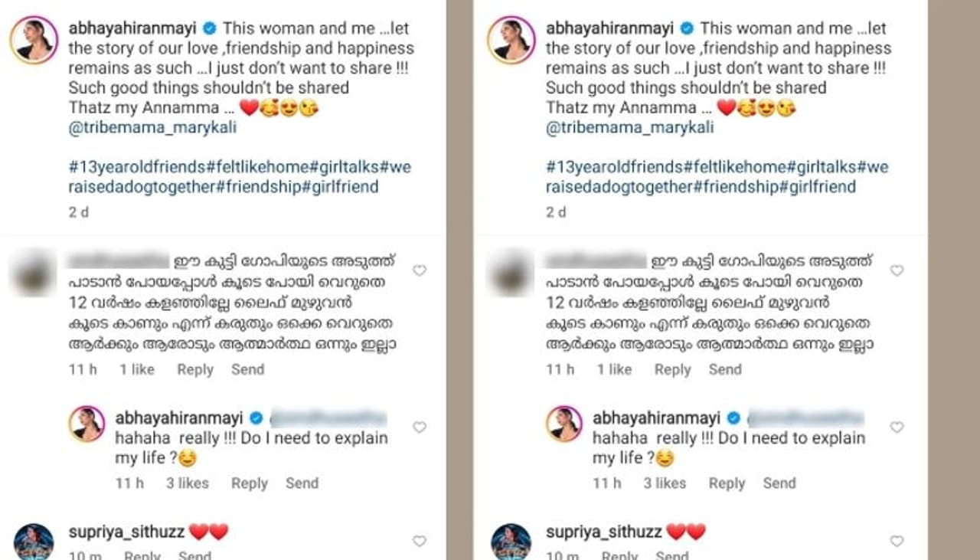Screen dimensions: 980x560
Task: Reply to the Malayalam comment in left panel
Action: (195, 369)
